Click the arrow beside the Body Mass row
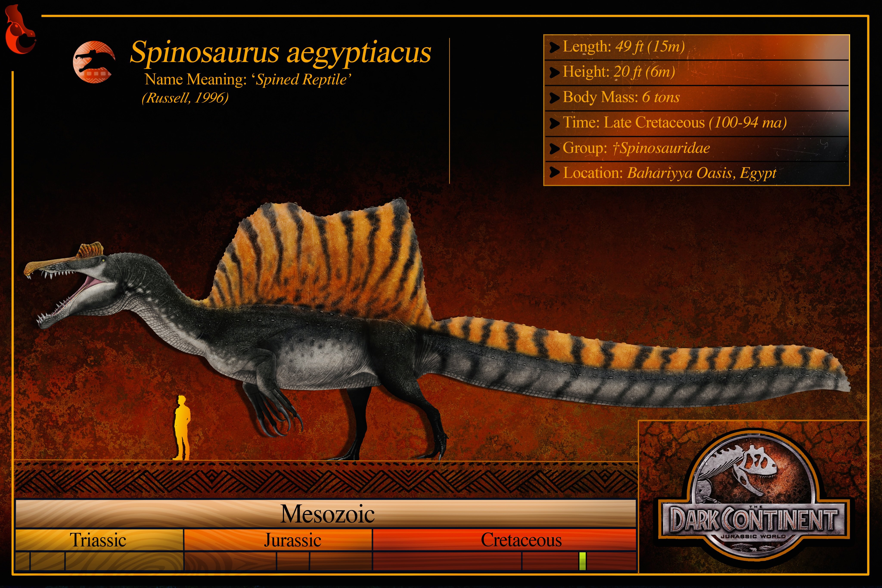 pyautogui.click(x=554, y=98)
